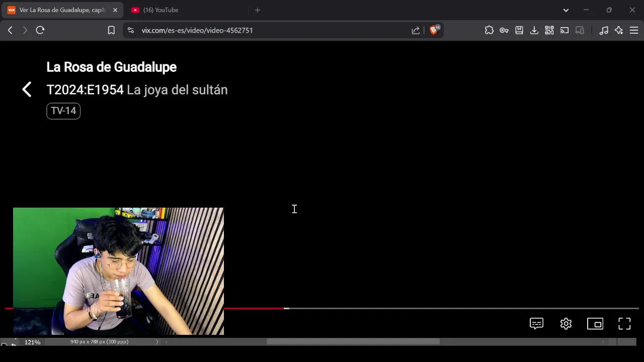The image size is (644, 362).
Task: Cast the tab with the cast icon
Action: [565, 30]
